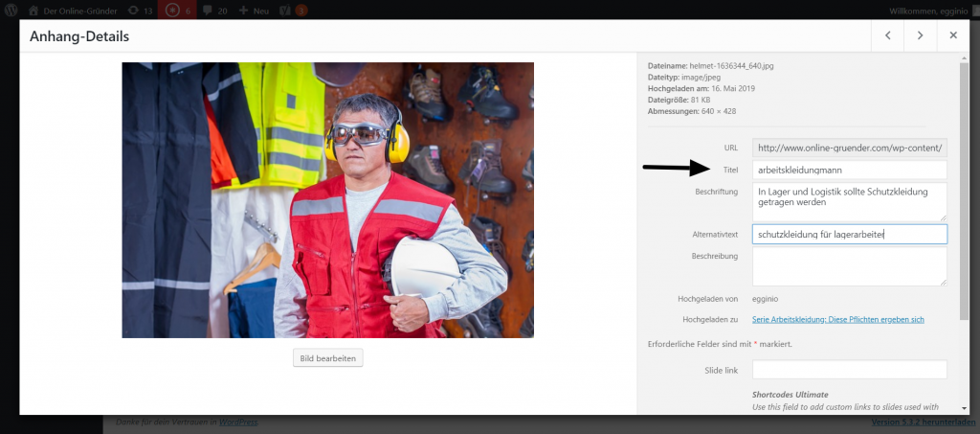Screen dimensions: 980x434
Task: Open comments bubble showing 20
Action: 214,11
